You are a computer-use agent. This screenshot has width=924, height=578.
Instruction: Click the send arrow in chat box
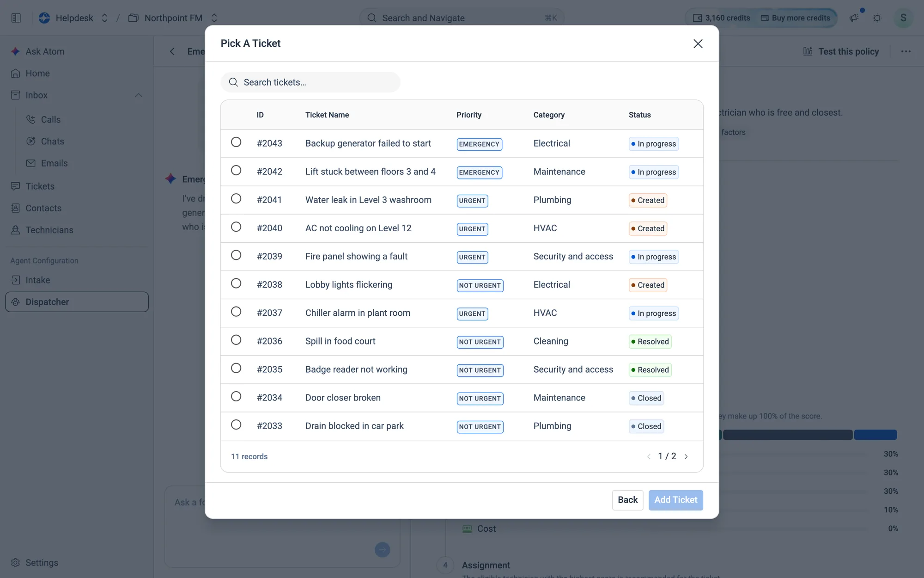point(382,550)
